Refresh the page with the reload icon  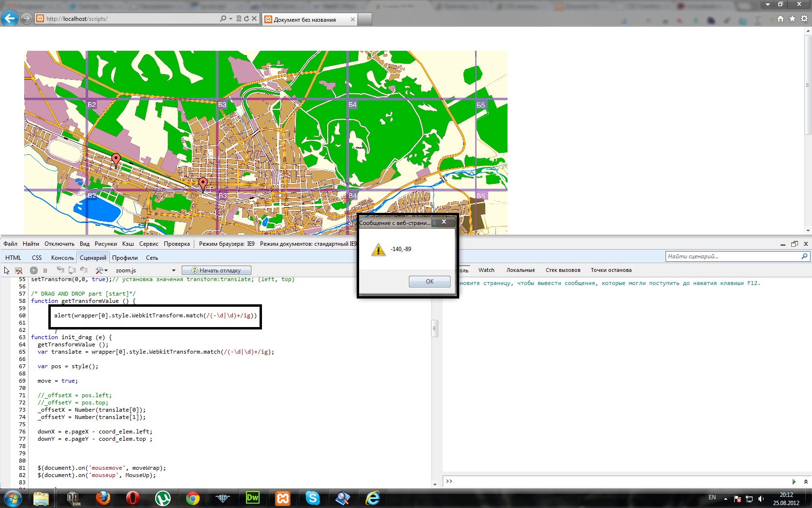pyautogui.click(x=246, y=18)
